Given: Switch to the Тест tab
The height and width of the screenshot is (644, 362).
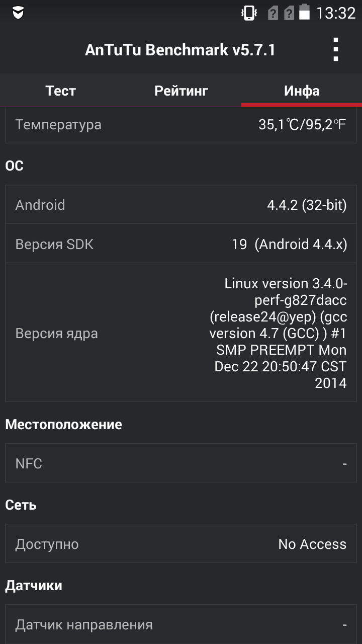Looking at the screenshot, I should (x=60, y=91).
